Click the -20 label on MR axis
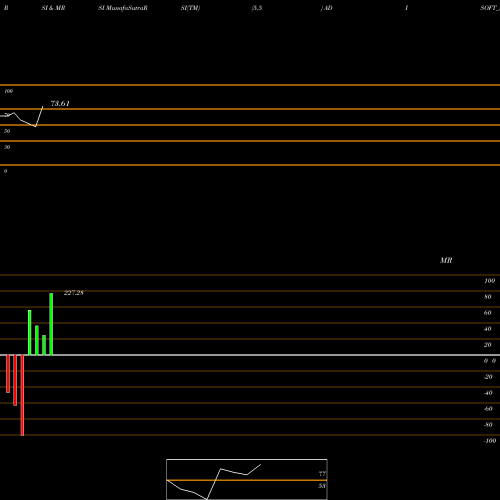This screenshot has height=500, width=500. 488,377
